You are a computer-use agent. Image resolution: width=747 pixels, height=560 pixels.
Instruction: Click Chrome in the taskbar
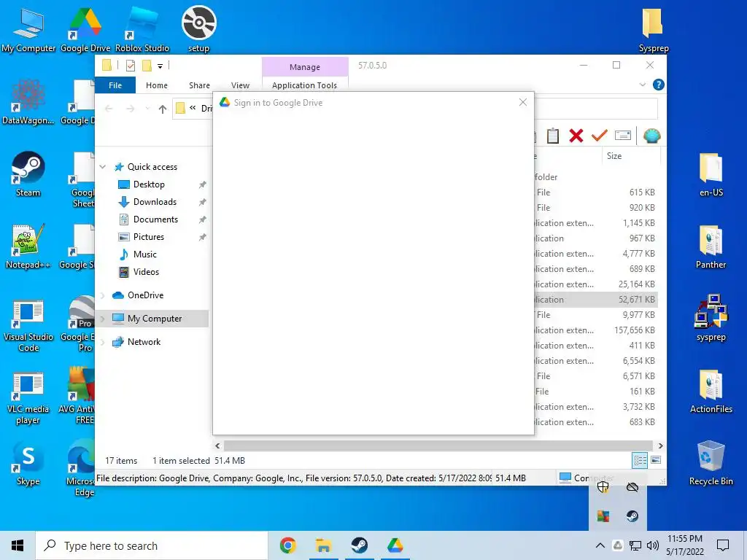(287, 545)
